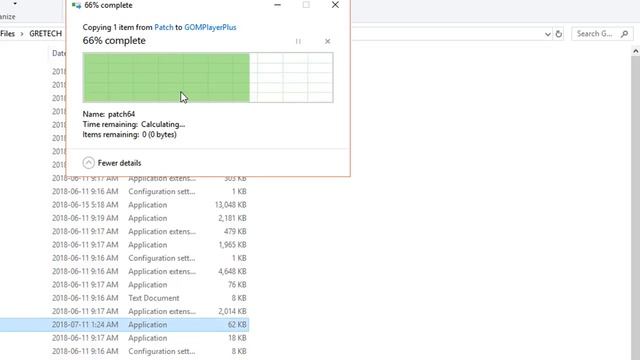Open the Patch source folder link
Screen dimensions: 640x360
[164, 27]
